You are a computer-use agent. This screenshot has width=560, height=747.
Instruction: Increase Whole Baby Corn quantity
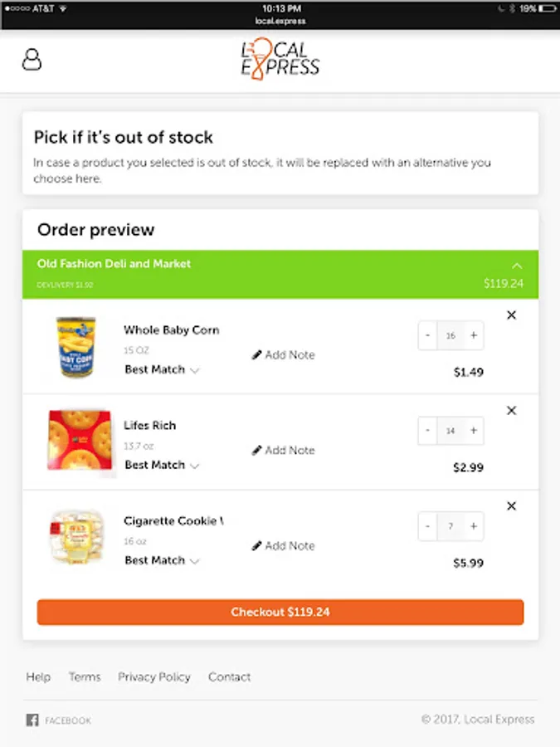474,336
